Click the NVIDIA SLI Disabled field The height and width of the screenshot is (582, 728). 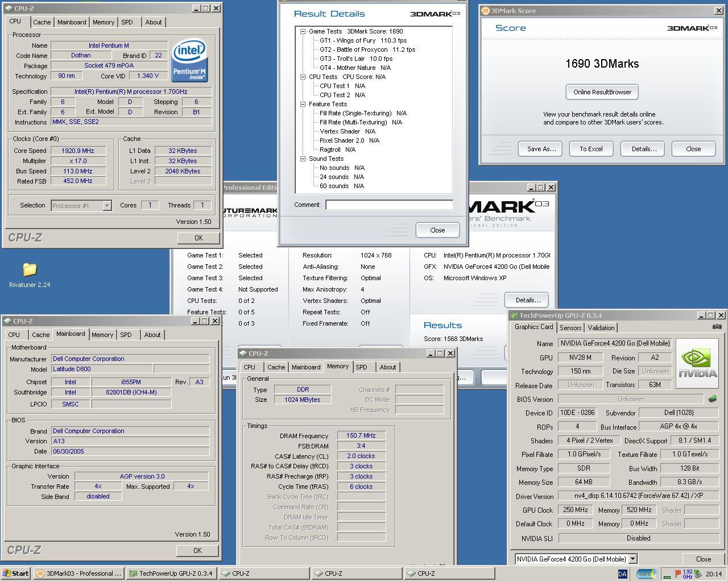[x=638, y=538]
